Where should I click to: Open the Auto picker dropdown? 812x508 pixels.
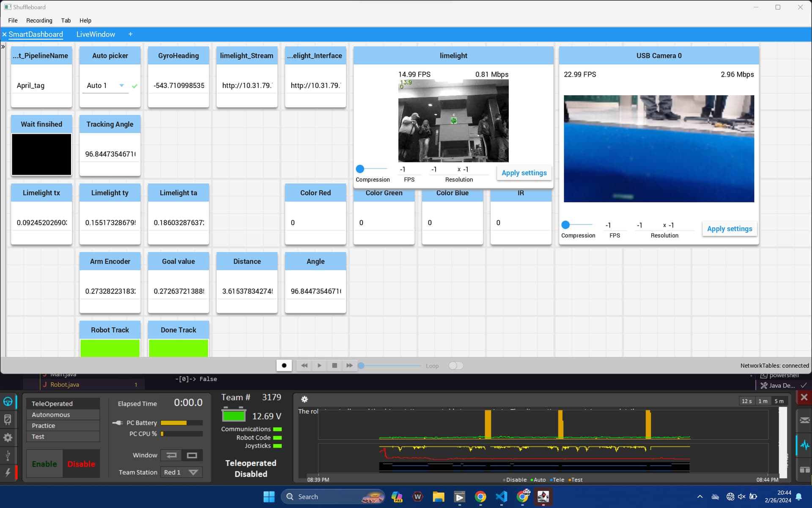pyautogui.click(x=106, y=86)
